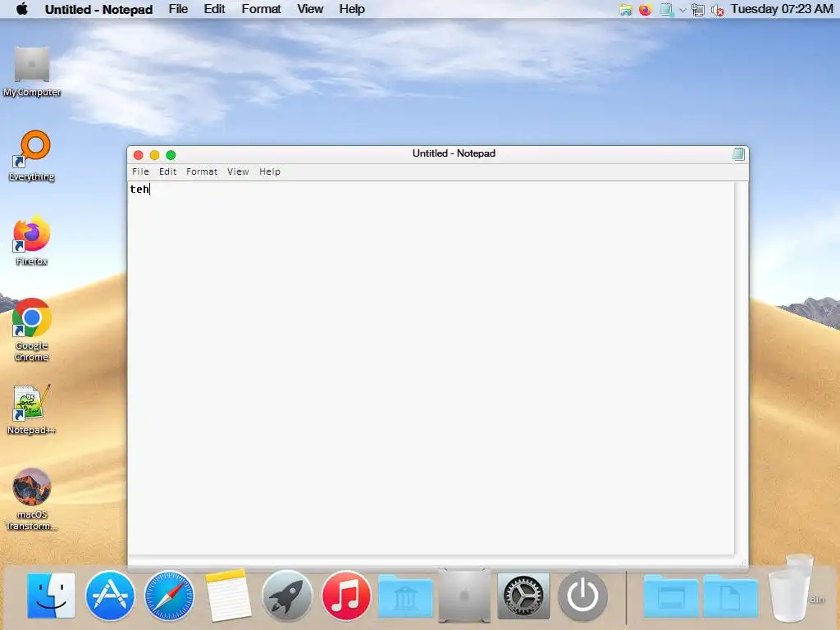The height and width of the screenshot is (630, 840).
Task: Click the notepad tray icon in the menu bar
Action: point(666,9)
